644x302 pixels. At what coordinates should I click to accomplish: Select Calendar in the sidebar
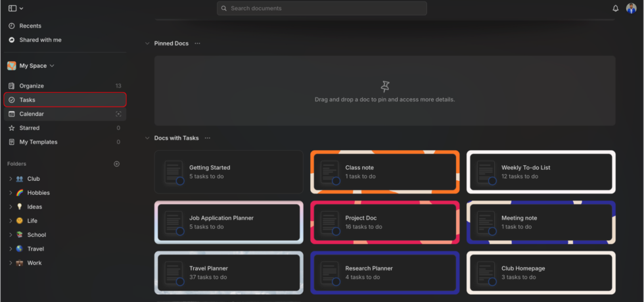click(32, 114)
